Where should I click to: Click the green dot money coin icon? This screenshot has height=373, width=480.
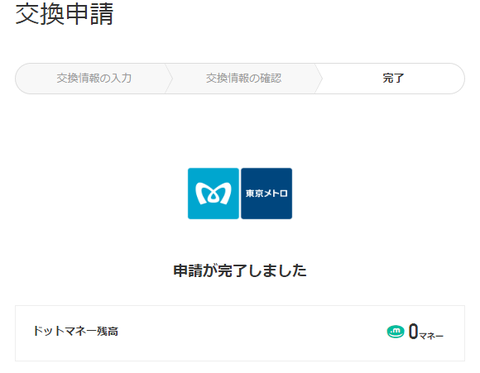pyautogui.click(x=395, y=331)
